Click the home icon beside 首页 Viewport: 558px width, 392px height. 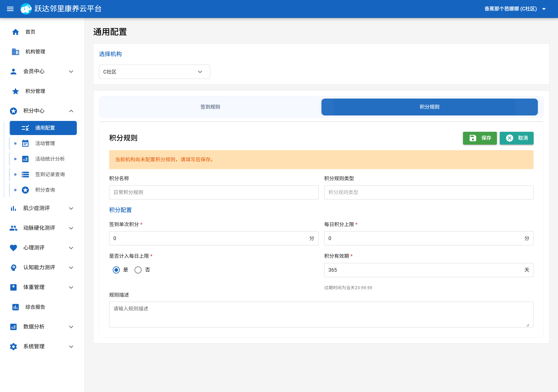click(15, 32)
